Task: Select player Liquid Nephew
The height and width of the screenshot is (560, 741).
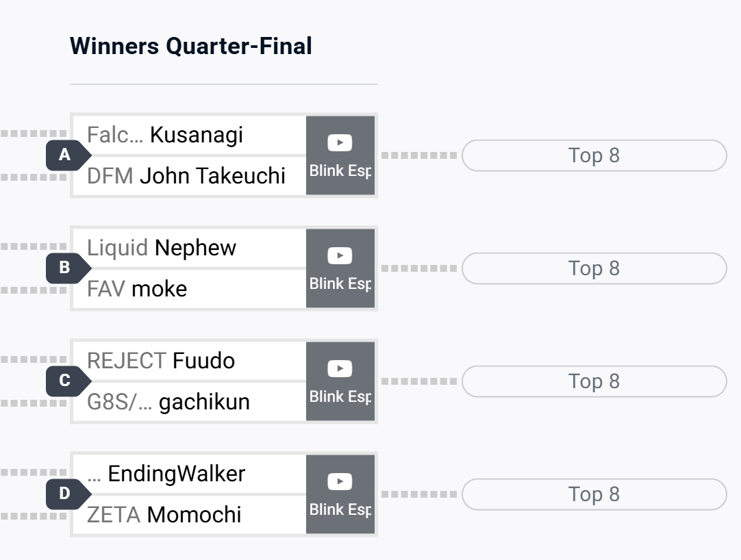Action: coord(190,248)
